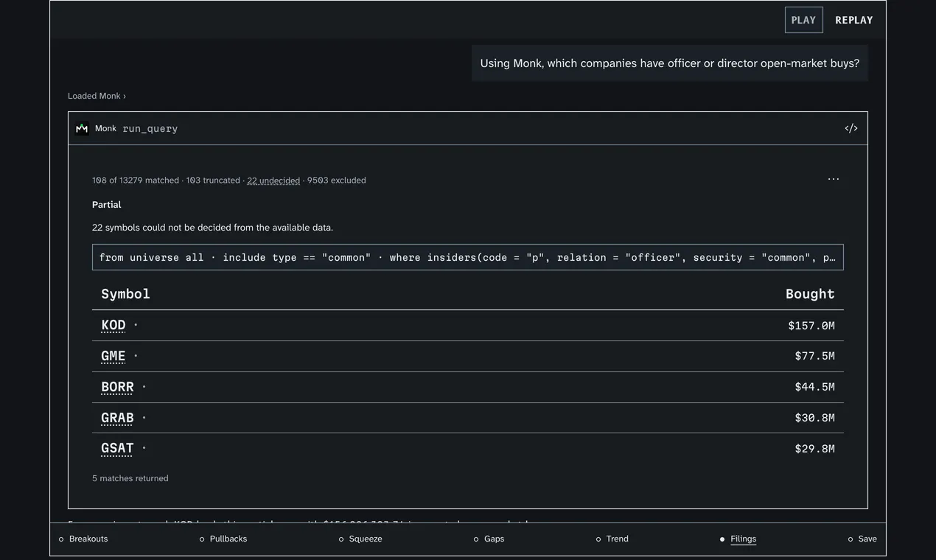
Task: Open the GSAT symbol link
Action: 117,448
